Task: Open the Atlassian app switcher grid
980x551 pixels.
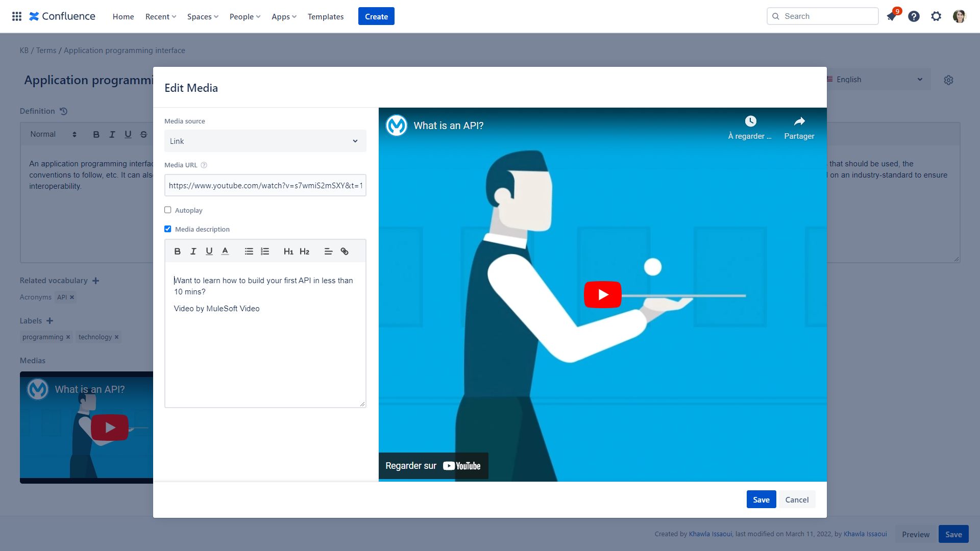Action: [16, 16]
